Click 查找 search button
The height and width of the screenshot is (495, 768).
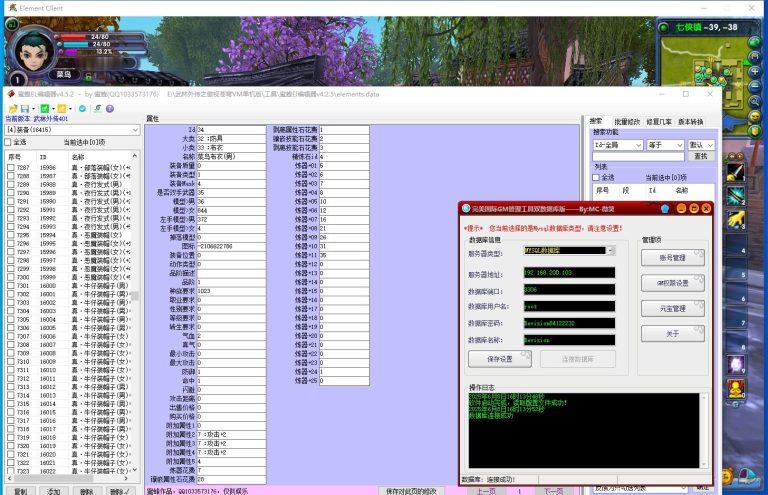click(701, 156)
